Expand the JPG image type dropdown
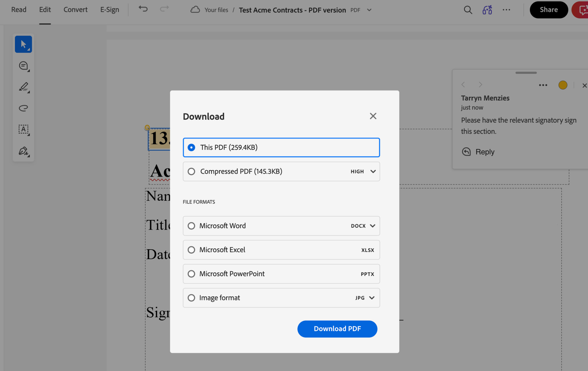This screenshot has height=371, width=588. 365,298
